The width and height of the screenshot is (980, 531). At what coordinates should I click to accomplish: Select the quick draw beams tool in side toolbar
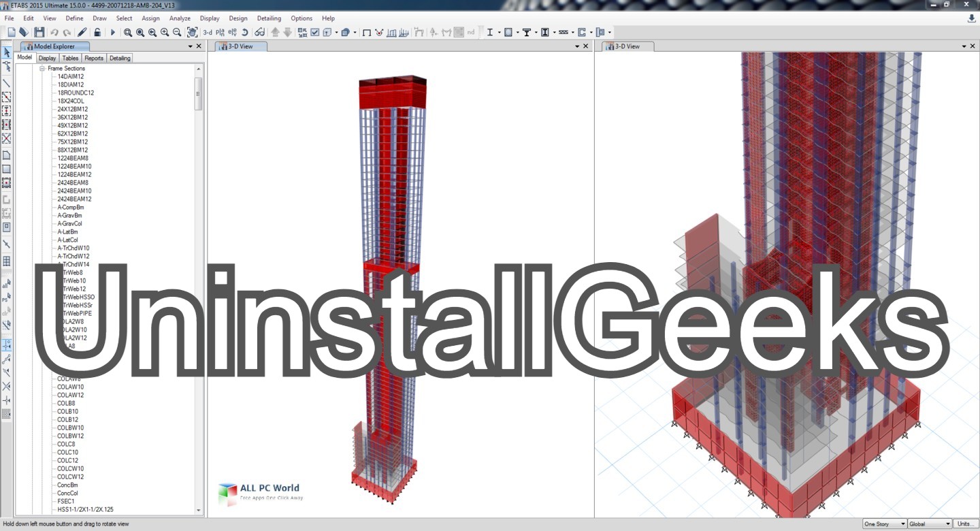click(7, 97)
